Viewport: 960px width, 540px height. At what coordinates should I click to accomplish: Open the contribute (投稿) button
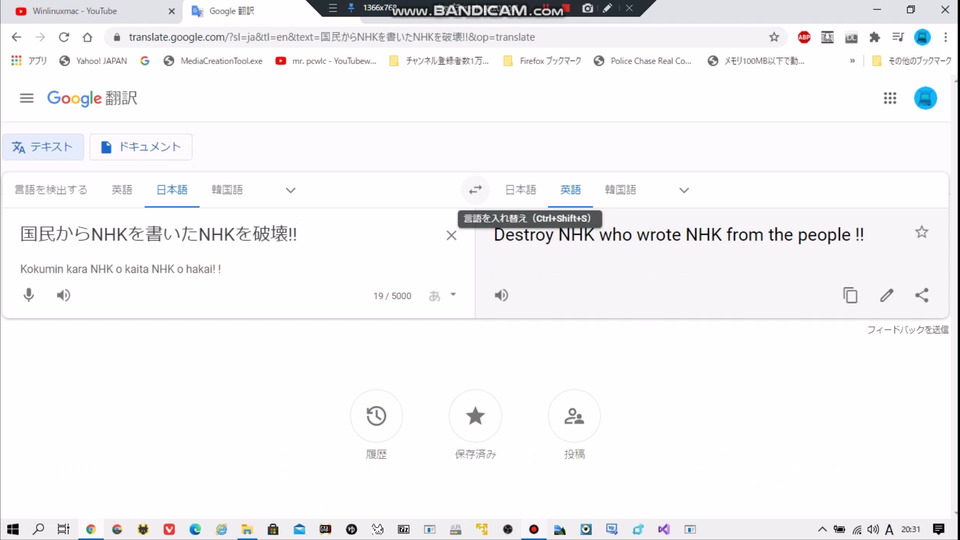pos(574,416)
